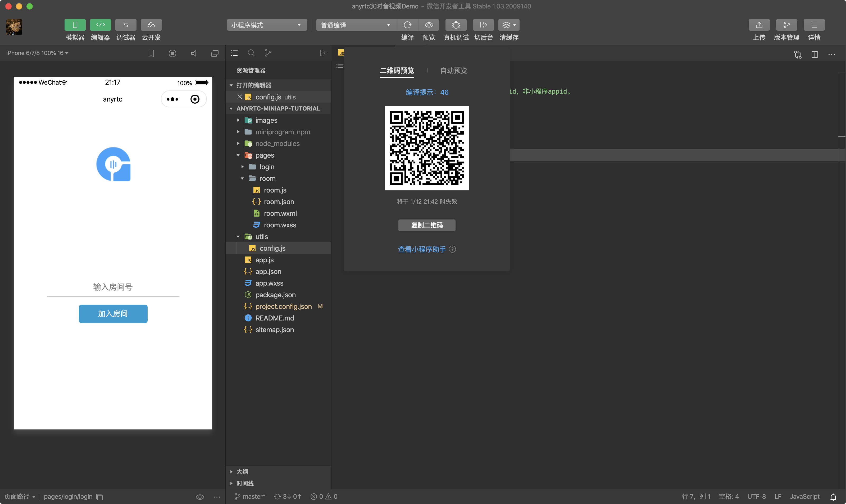Screen dimensions: 846x504
Task: Toggle the editor panel button
Action: click(x=100, y=25)
